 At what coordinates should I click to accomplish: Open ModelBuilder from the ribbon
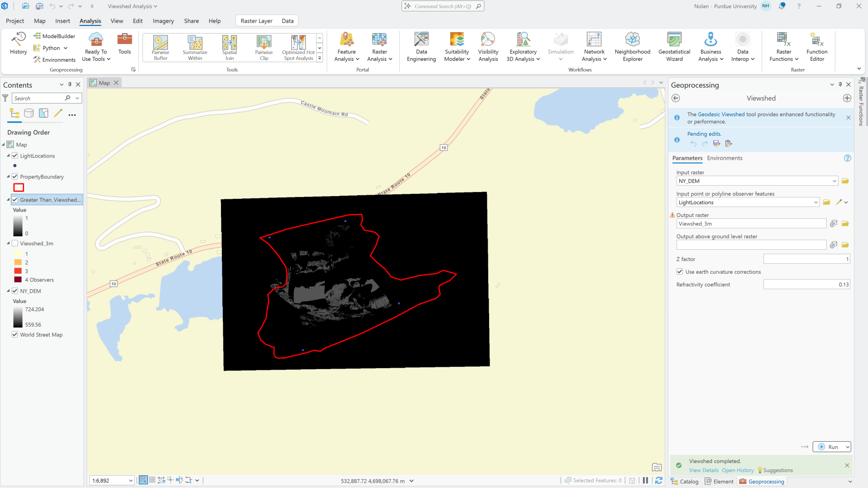coord(54,36)
